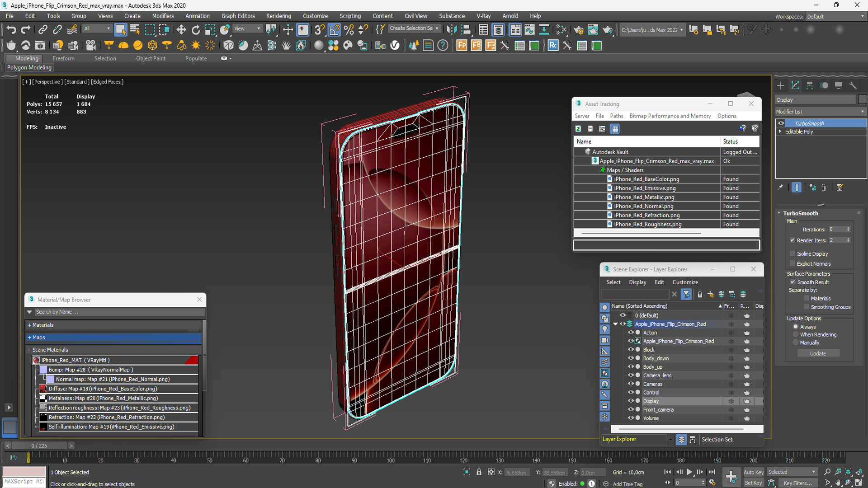Screen dimensions: 868x488
Task: Click Pin Stack icon under modifier list
Action: click(x=780, y=188)
